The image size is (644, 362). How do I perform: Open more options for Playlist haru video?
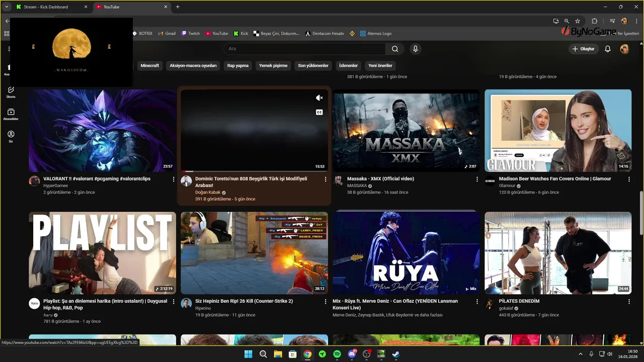click(x=174, y=302)
